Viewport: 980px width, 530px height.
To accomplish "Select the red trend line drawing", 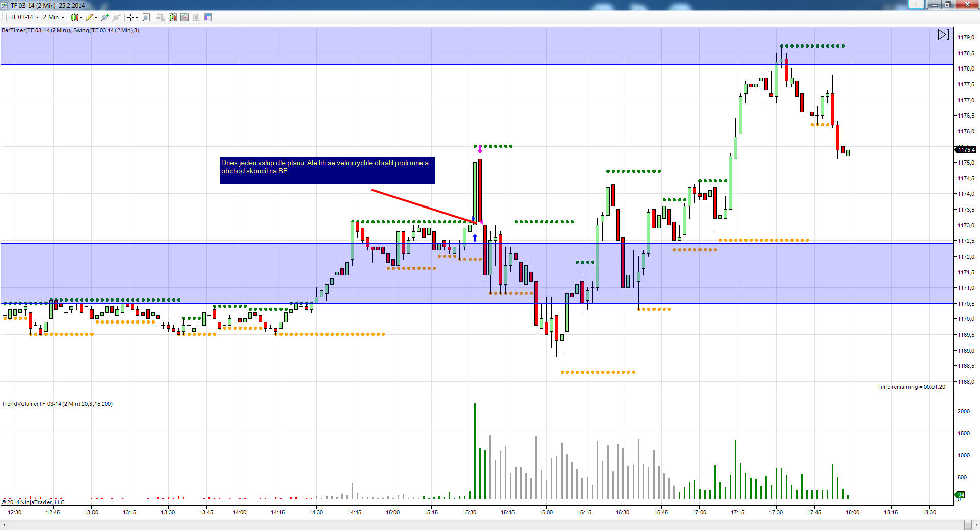I will pyautogui.click(x=424, y=206).
